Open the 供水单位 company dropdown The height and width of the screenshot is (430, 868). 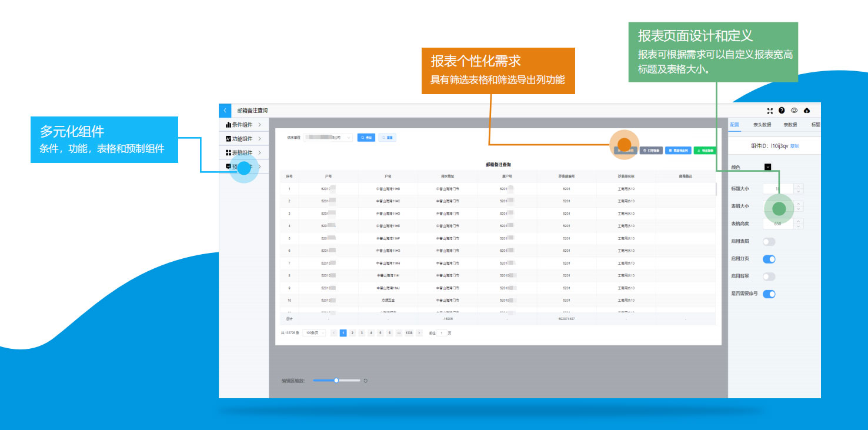(x=328, y=138)
